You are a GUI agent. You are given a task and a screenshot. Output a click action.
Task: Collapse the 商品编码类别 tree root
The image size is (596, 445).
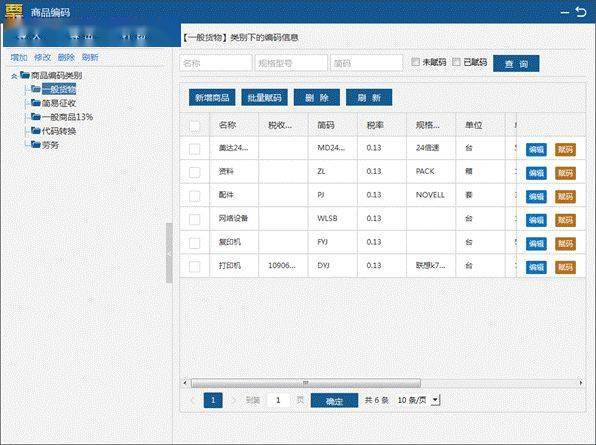point(14,76)
